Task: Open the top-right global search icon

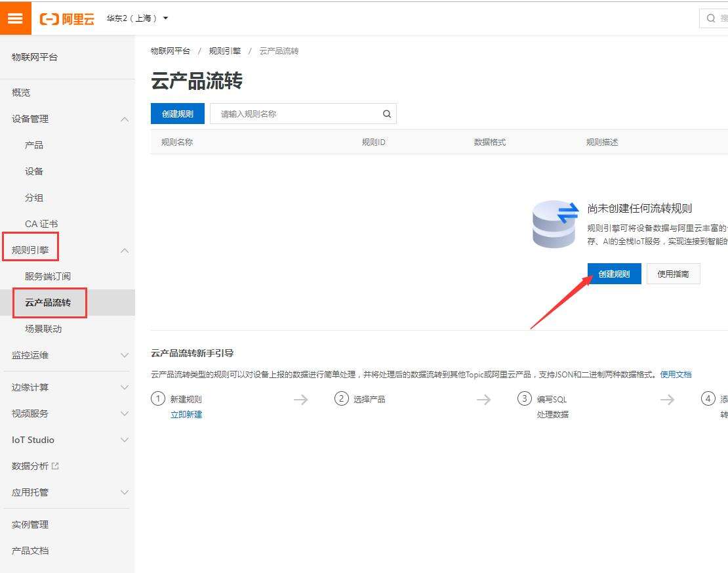Action: point(710,18)
